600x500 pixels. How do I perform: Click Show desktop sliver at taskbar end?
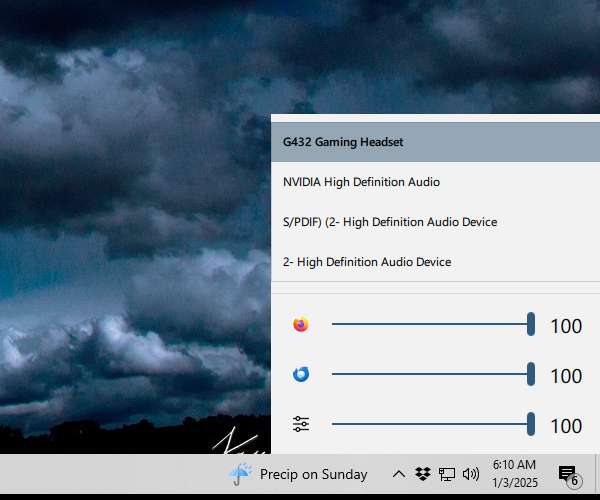tap(597, 474)
